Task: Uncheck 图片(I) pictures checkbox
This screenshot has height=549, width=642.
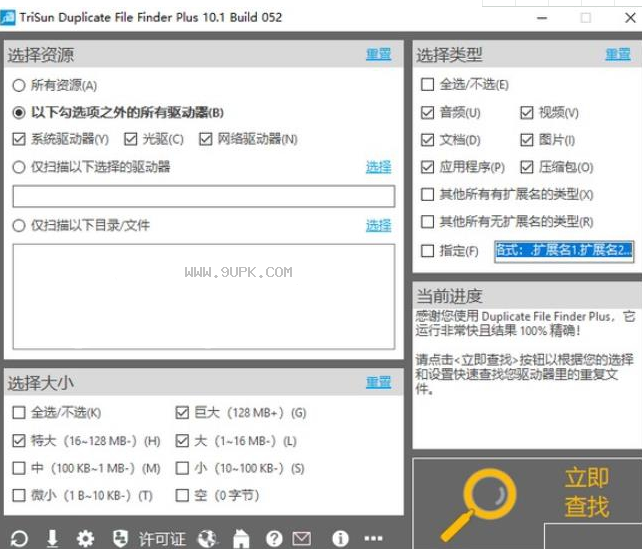Action: point(527,140)
